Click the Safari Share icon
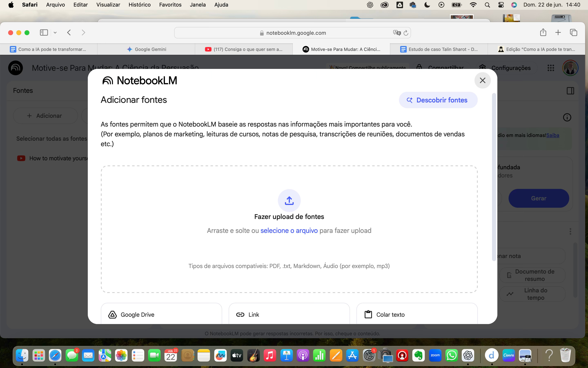Screen dimensions: 588x368 [543, 32]
